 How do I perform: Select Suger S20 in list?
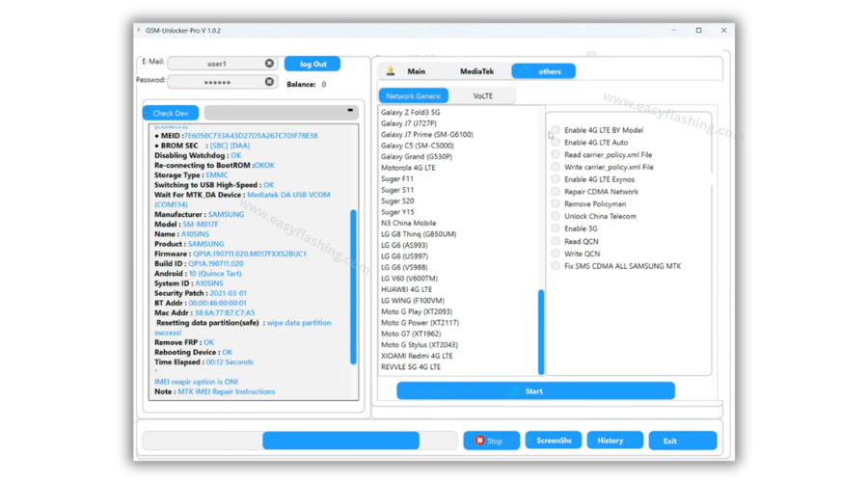397,201
